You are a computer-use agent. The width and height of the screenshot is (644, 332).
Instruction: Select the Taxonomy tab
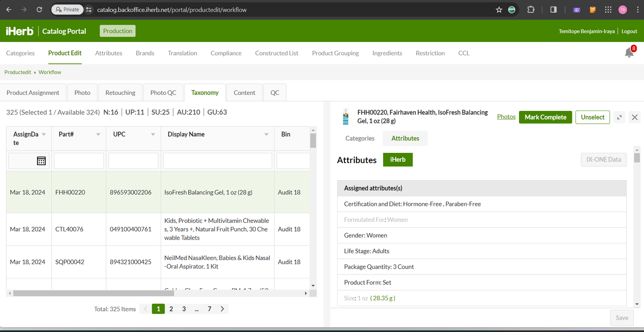(205, 92)
